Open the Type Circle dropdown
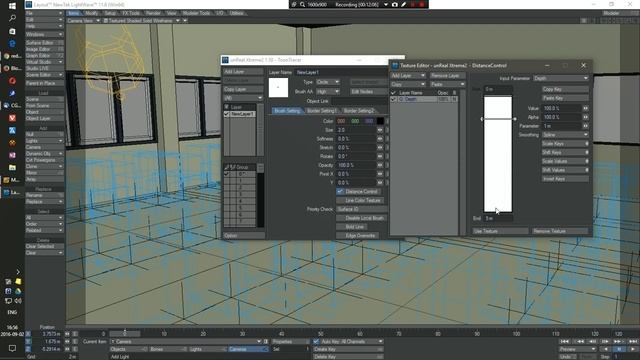 (328, 82)
